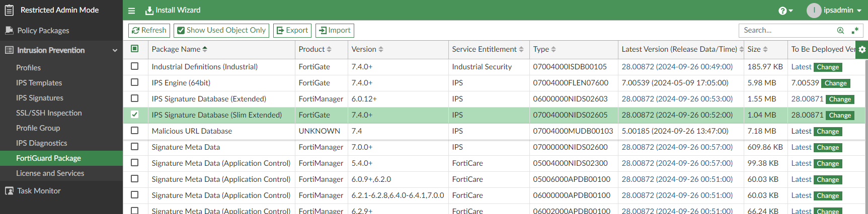Screen dimensions: 868x214
Task: Check the Malicious URL Database row checkbox
Action: tap(134, 131)
